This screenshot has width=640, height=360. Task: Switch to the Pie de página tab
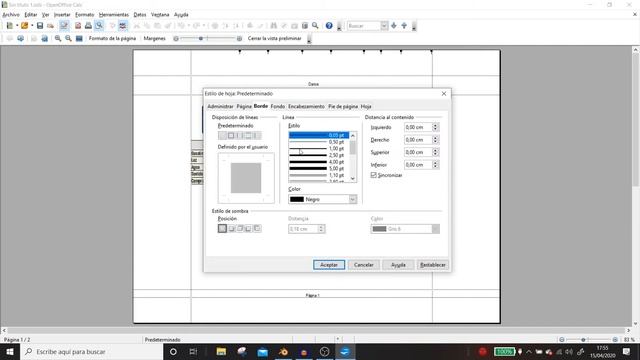tap(343, 107)
